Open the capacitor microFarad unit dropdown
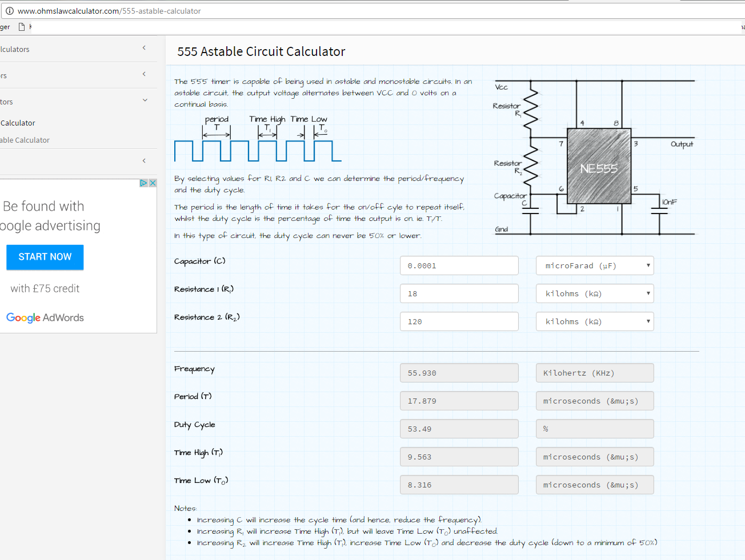 [595, 265]
